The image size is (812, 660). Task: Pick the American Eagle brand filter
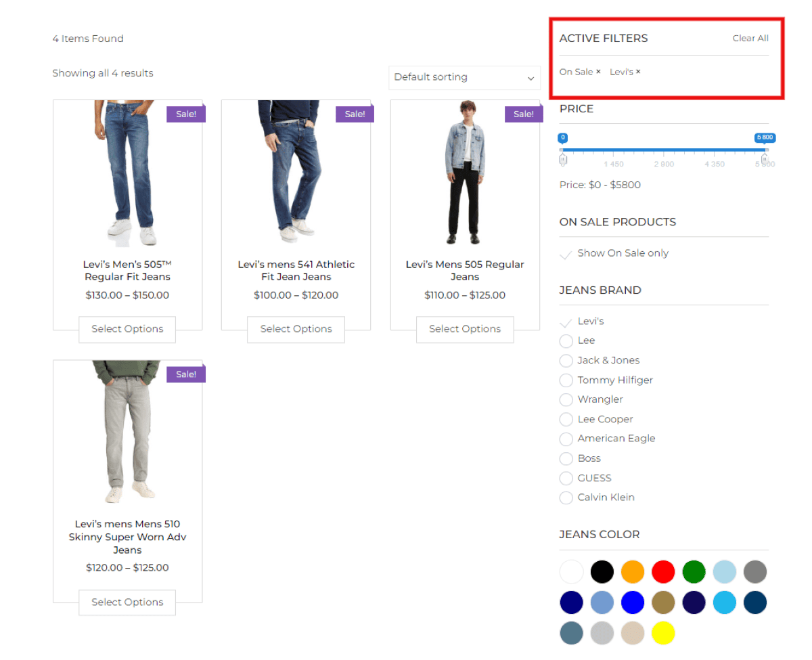[x=566, y=439]
